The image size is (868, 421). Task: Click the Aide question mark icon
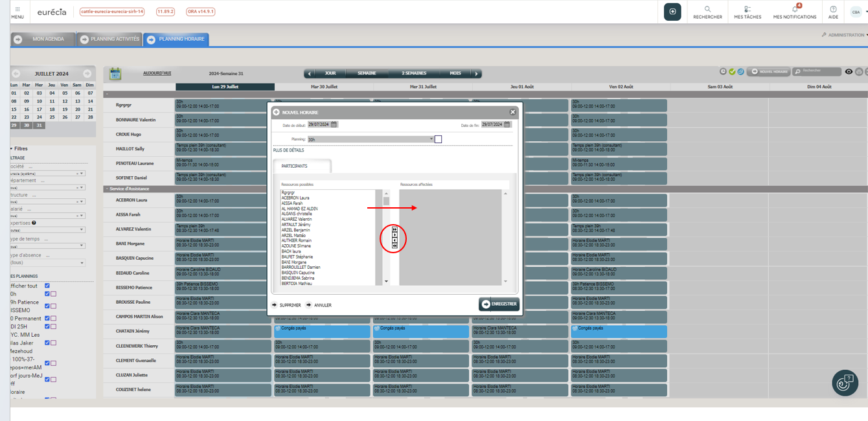pyautogui.click(x=833, y=9)
